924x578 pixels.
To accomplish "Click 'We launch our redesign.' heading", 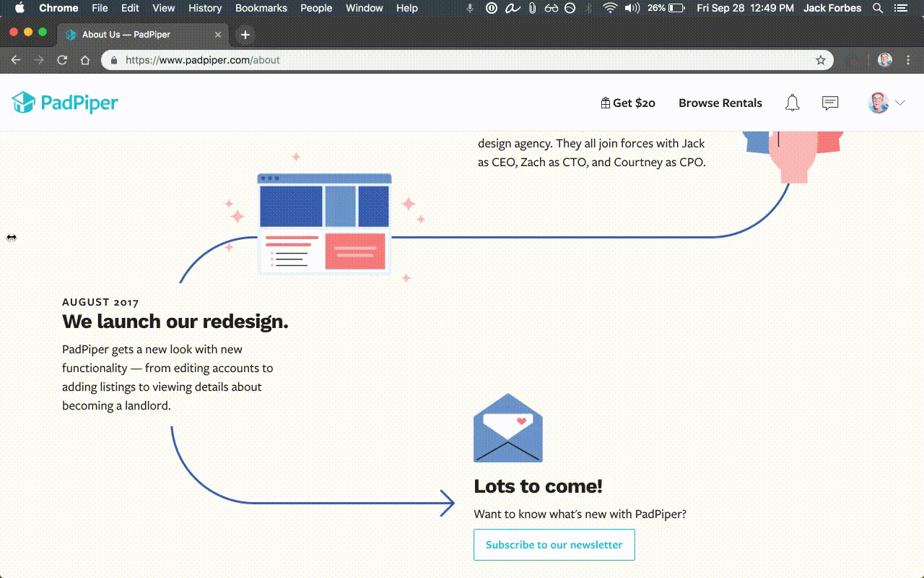I will pos(175,322).
